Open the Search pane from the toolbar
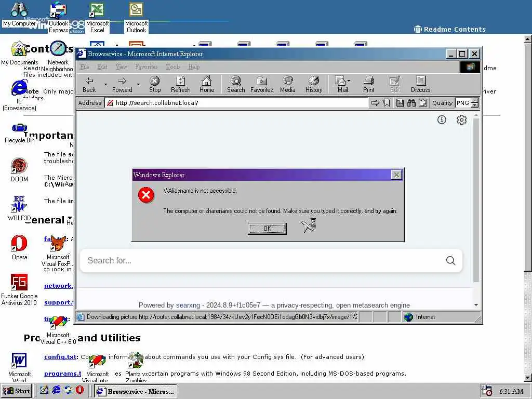The image size is (532, 399). point(236,84)
